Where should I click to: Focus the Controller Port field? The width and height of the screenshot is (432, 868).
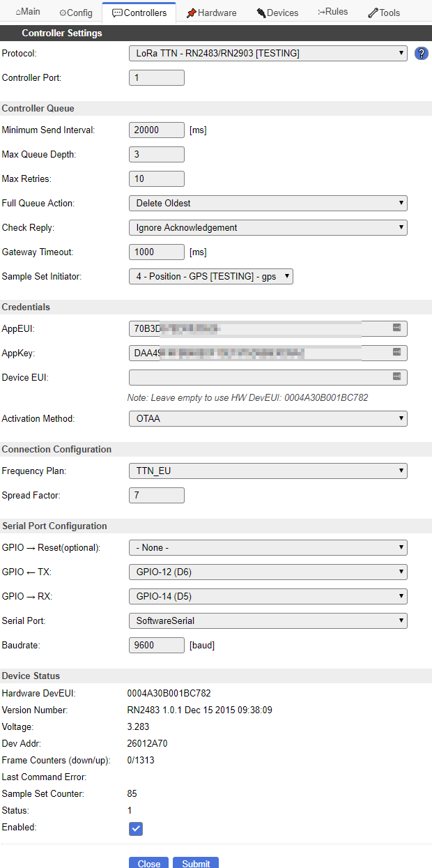[x=157, y=78]
